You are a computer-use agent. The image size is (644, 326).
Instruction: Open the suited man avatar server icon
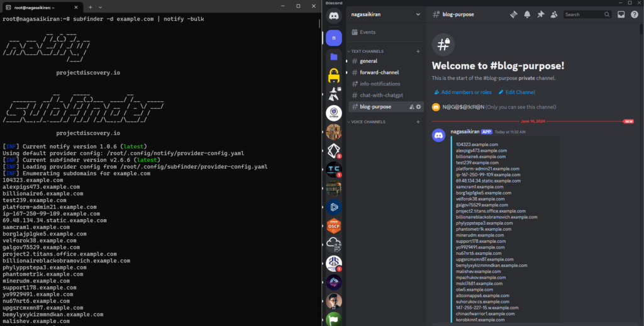point(333,301)
